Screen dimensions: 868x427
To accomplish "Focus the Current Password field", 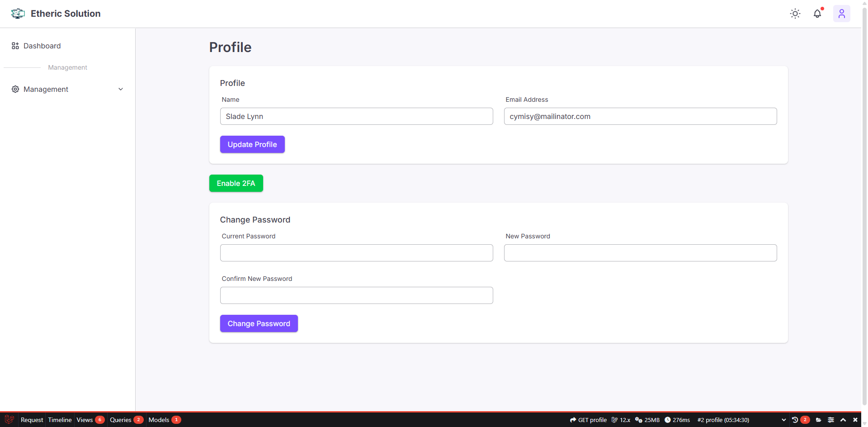I will (x=356, y=253).
